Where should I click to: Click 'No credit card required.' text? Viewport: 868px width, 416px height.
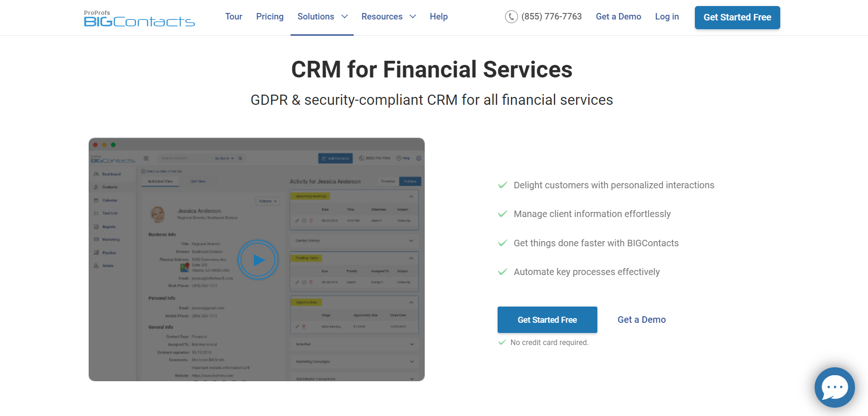tap(550, 342)
